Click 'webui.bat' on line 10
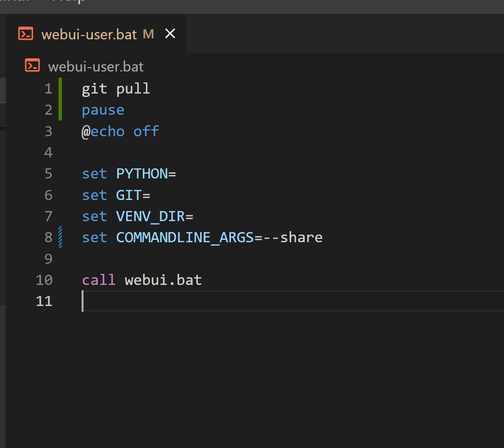Image resolution: width=504 pixels, height=448 pixels. coord(163,280)
